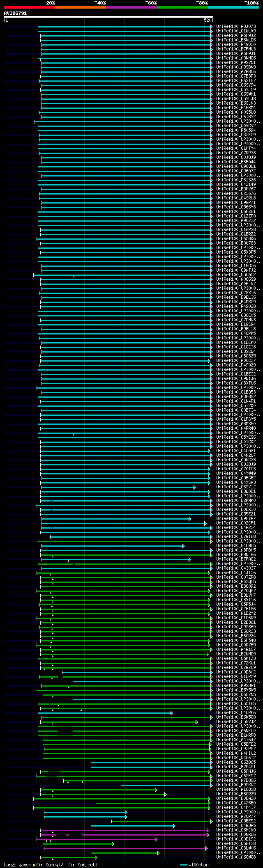Click the UniRef100_A0D8A2 label
This screenshot has width=263, height=868.
(x=236, y=672)
